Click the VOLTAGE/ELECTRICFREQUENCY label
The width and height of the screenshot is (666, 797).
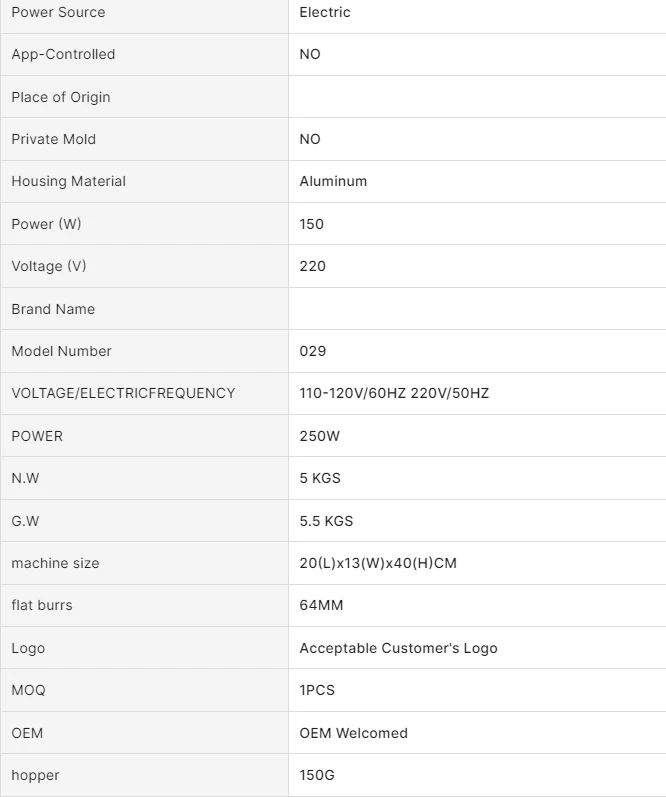(x=123, y=393)
